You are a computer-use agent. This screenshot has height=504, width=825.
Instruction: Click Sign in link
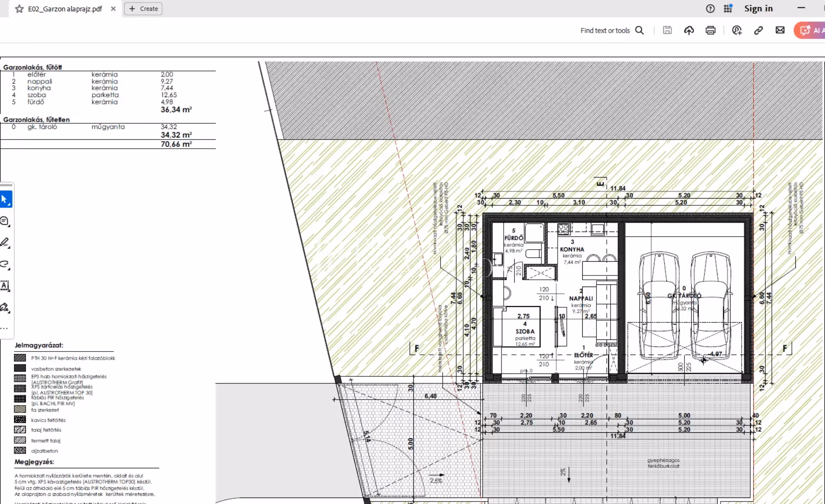click(x=758, y=9)
